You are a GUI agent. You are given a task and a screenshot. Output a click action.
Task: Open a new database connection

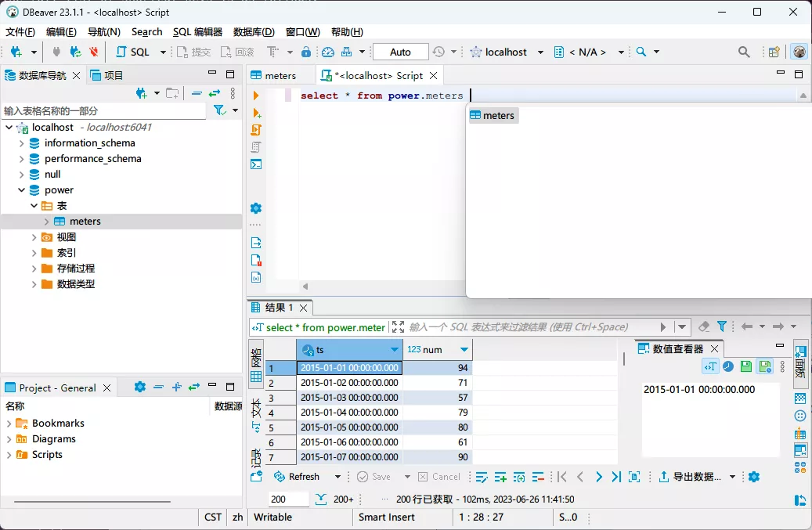coord(16,52)
